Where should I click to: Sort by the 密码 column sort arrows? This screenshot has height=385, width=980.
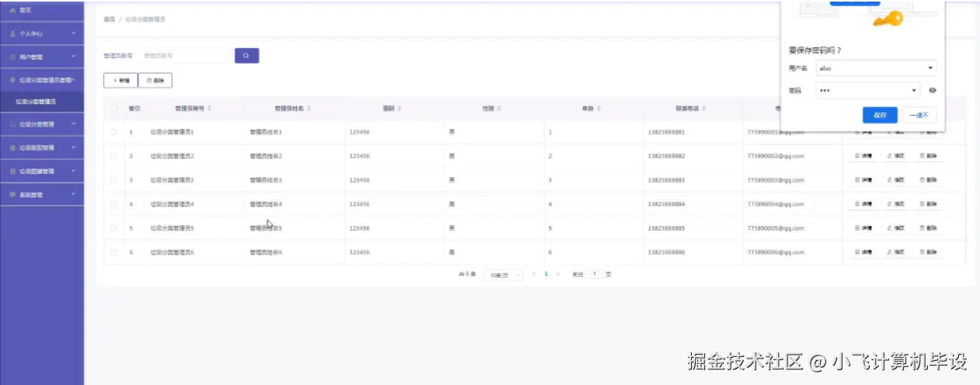[x=400, y=108]
